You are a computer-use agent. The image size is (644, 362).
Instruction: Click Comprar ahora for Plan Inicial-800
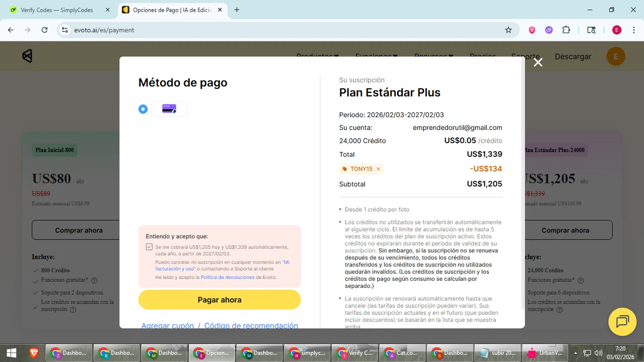click(79, 230)
